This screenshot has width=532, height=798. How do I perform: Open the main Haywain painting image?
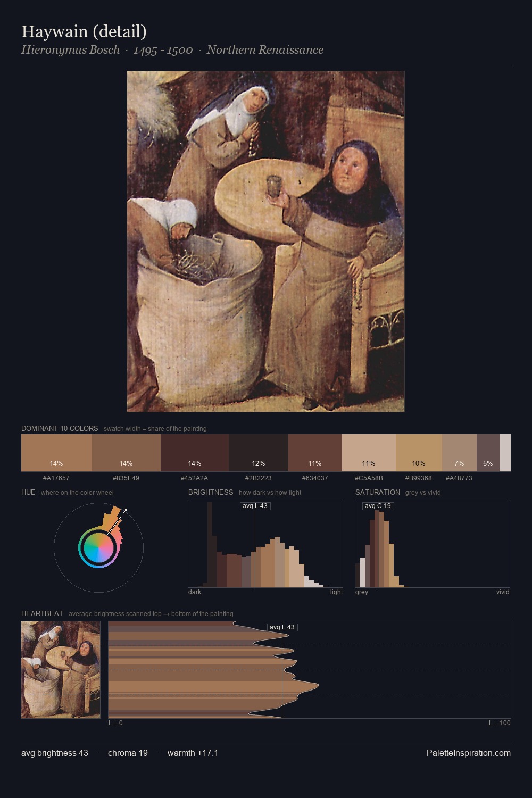click(x=265, y=241)
